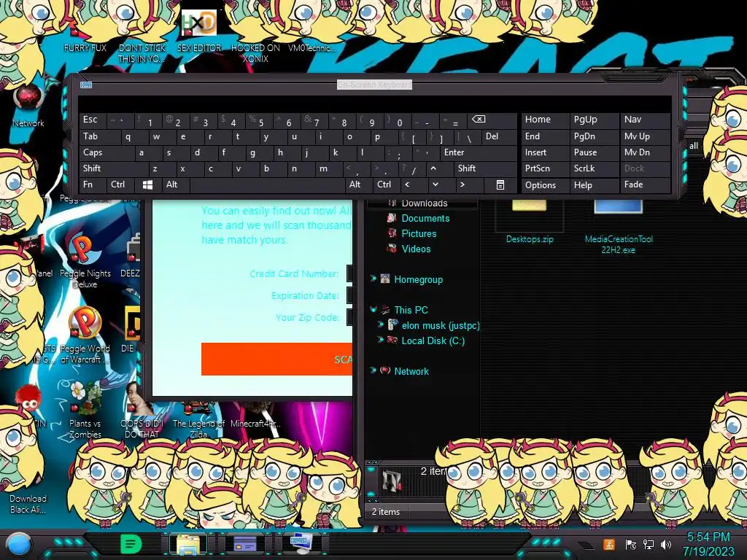Open the Network desktop icon
747x560 pixels.
[x=28, y=106]
